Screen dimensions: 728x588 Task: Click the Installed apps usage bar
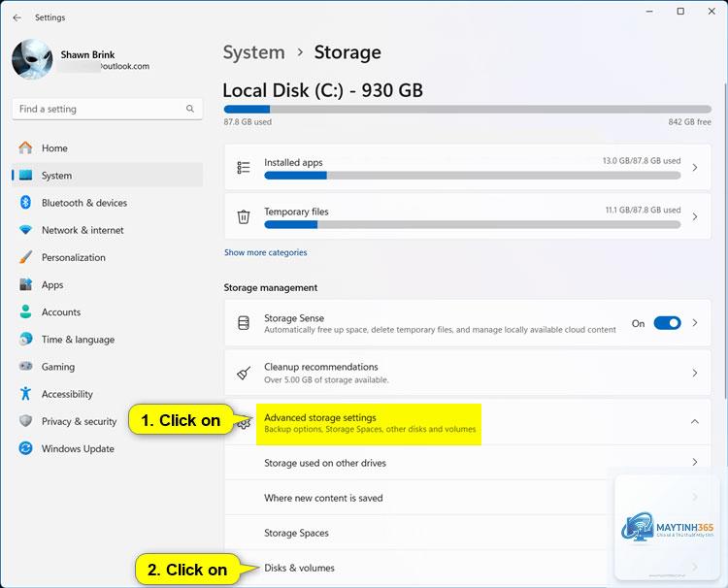pos(472,176)
